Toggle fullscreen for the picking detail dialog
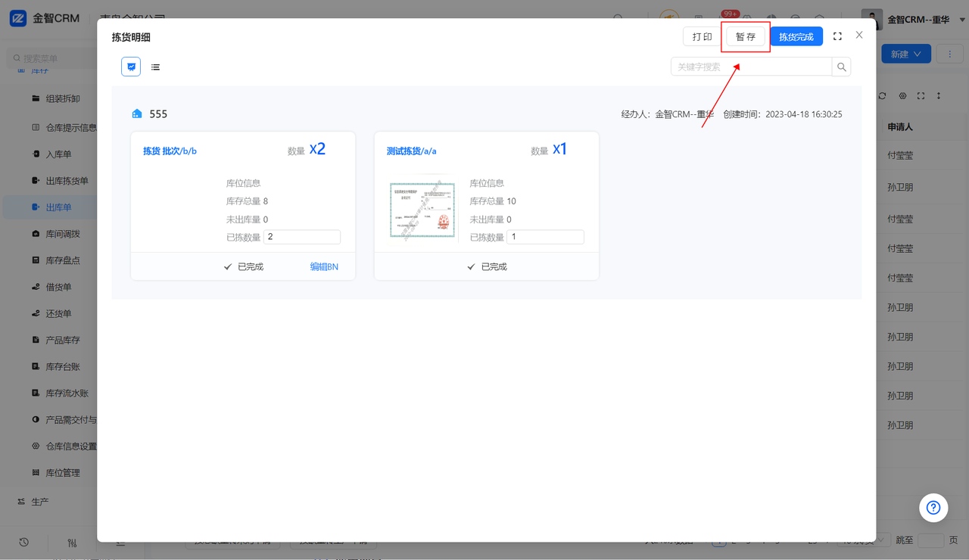Viewport: 969px width, 560px height. (837, 36)
